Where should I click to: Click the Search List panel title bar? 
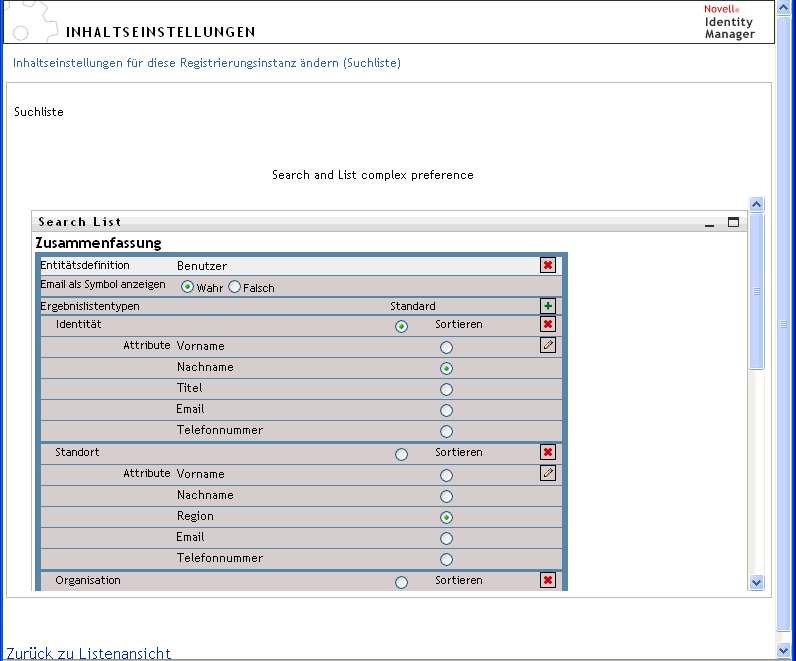[x=389, y=222]
